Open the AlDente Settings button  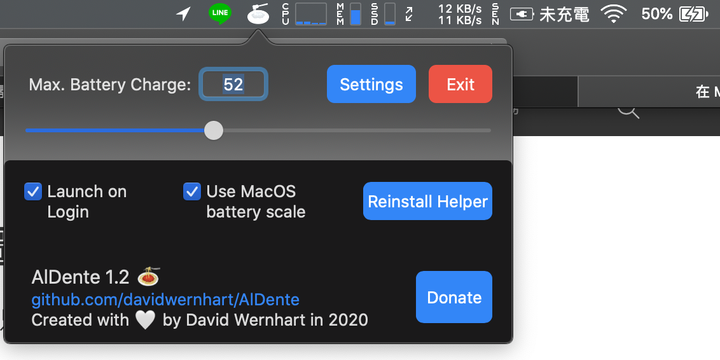(371, 84)
